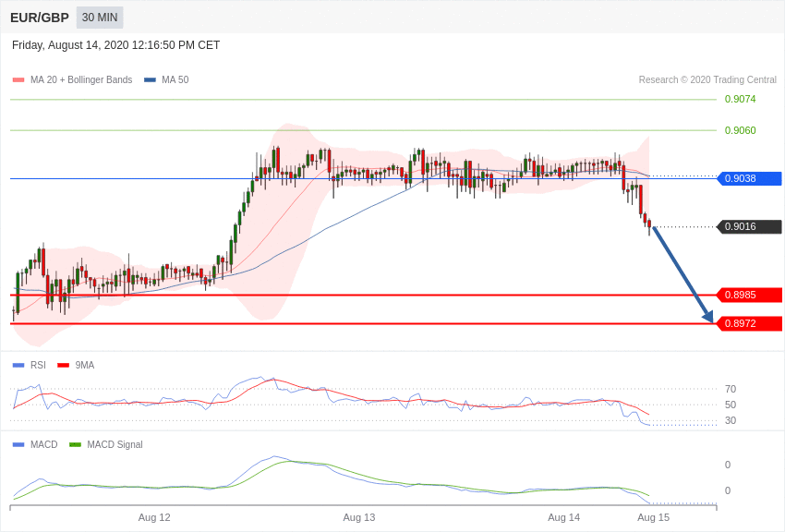This screenshot has width=785, height=532.
Task: Click the 0.9074 resistance level label
Action: (741, 99)
